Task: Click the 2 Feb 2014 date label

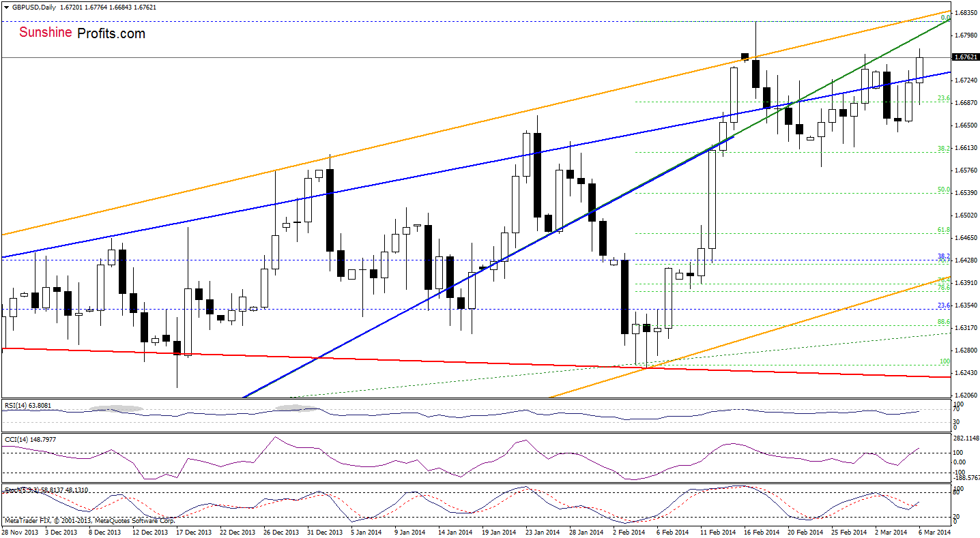Action: click(631, 532)
